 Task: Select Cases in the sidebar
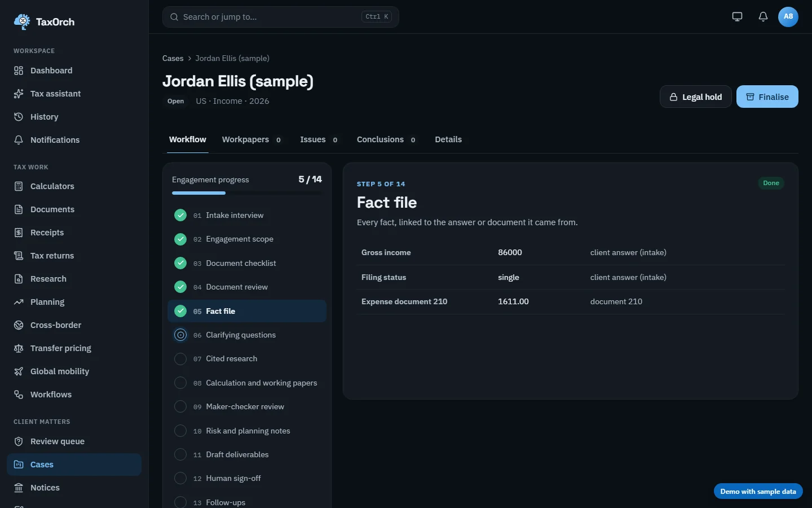point(74,465)
